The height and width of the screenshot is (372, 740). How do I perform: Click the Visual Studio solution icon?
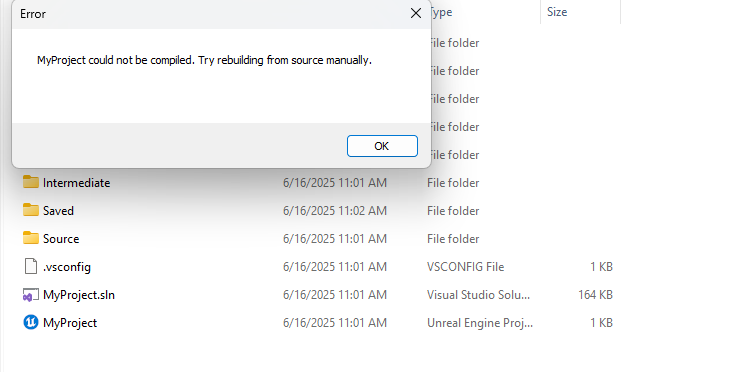[x=31, y=295]
